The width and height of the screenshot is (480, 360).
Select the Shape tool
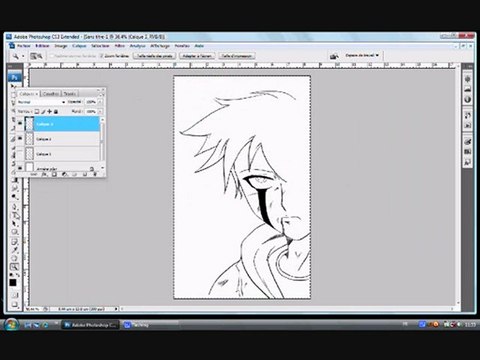[15, 232]
